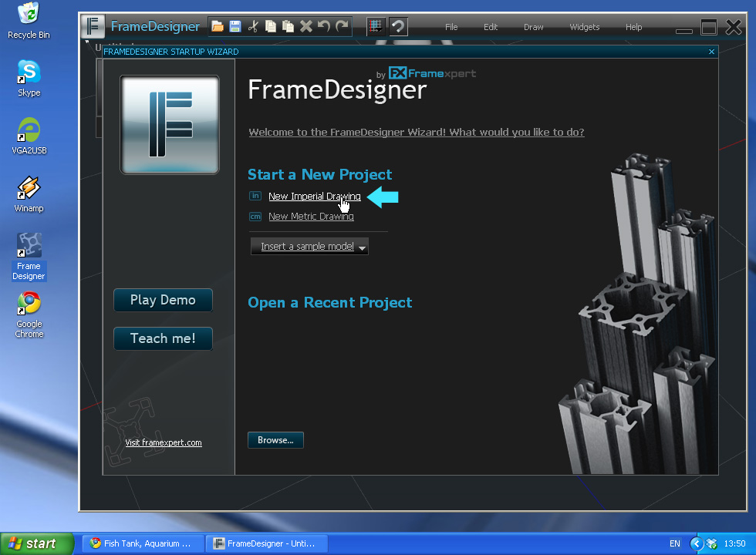Minimize the FrameDesigner window
756x555 pixels.
coord(684,31)
